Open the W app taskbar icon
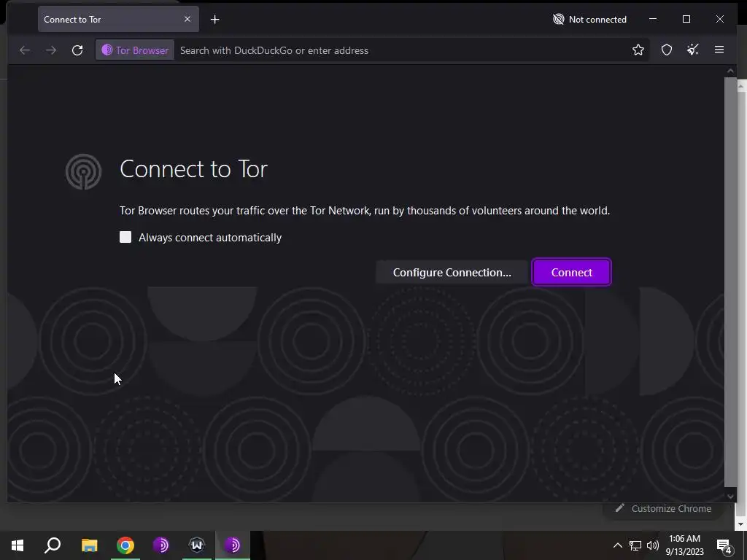747x560 pixels. click(197, 545)
